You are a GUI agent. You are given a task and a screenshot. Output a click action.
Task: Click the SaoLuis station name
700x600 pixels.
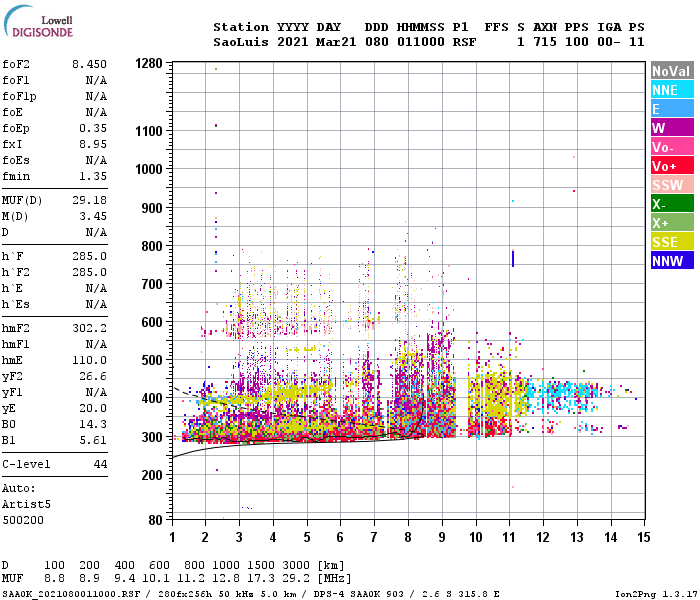(241, 42)
